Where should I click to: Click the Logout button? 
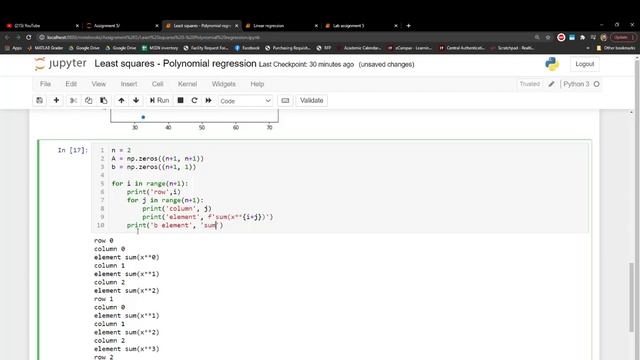pos(584,64)
